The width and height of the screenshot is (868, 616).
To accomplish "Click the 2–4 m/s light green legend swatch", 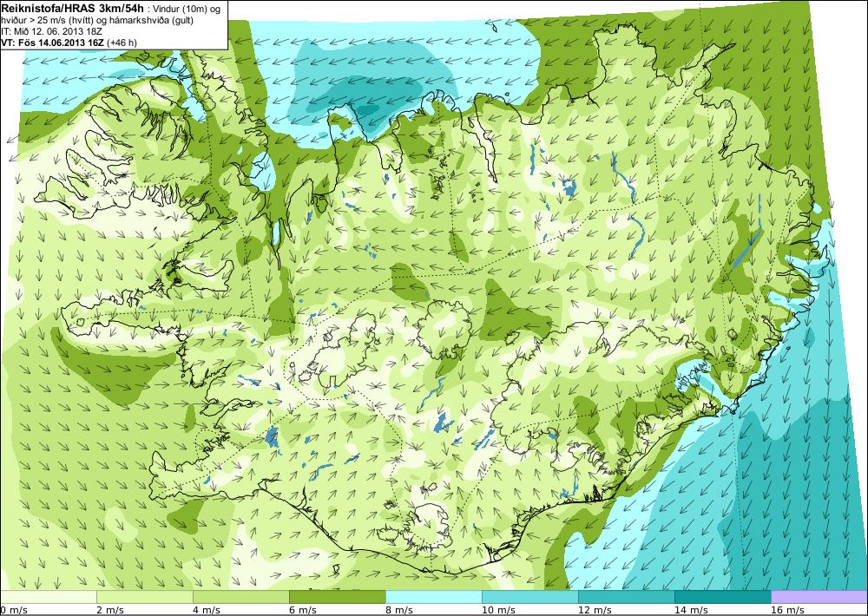I will tap(144, 597).
